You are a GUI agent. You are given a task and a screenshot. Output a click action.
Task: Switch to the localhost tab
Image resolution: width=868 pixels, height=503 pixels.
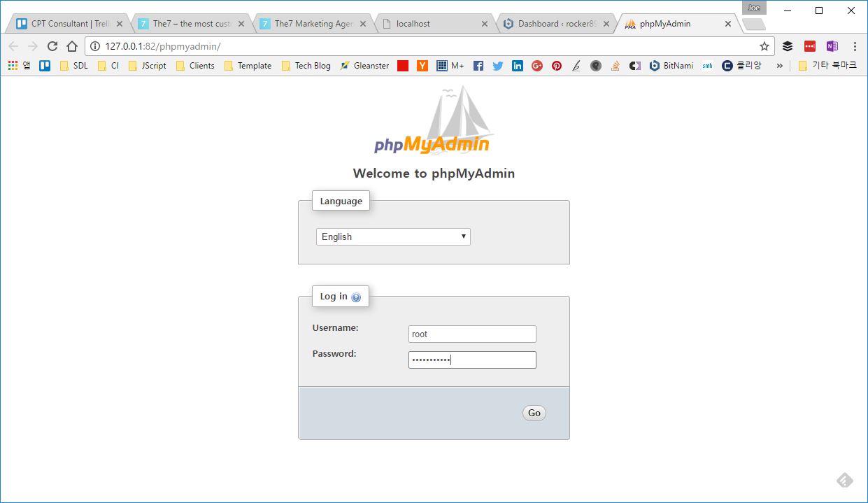(x=435, y=24)
